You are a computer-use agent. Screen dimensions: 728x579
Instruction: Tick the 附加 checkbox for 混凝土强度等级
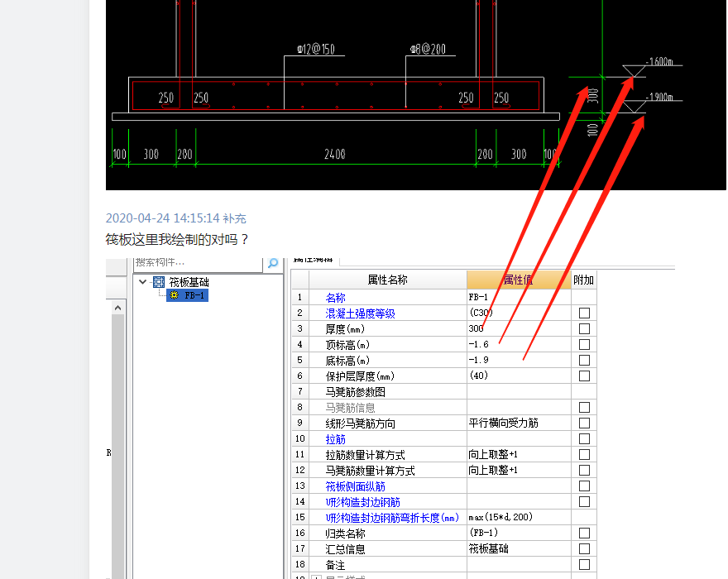coord(585,313)
